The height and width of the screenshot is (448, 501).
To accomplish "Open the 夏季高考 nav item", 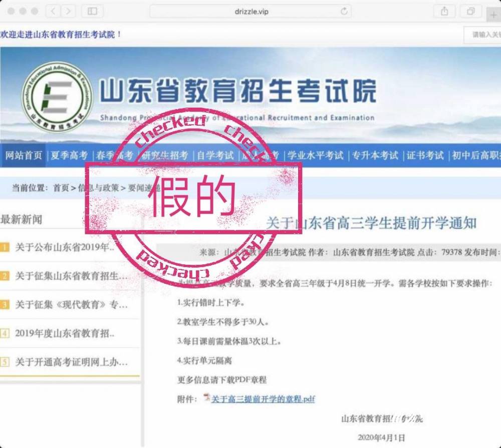I will (69, 156).
